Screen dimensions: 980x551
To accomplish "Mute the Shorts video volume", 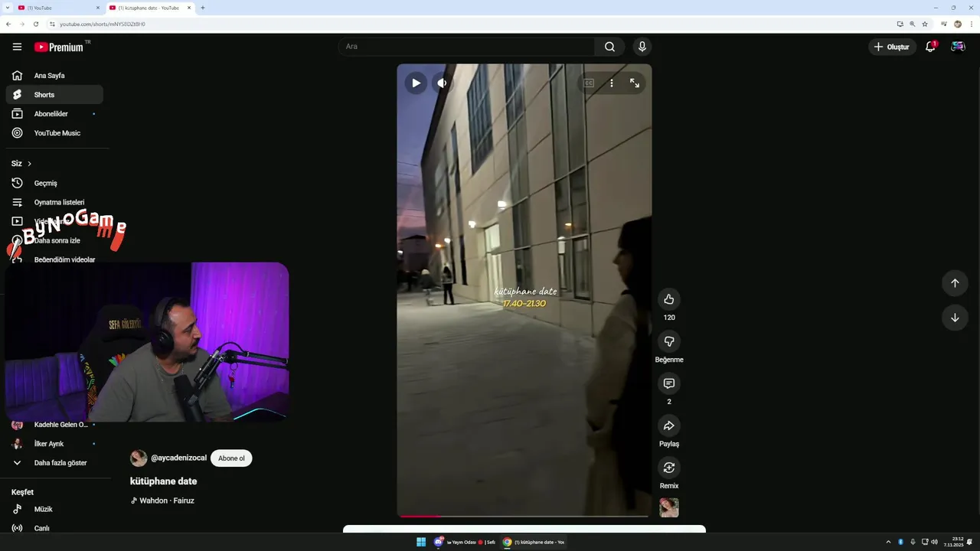I will click(442, 83).
